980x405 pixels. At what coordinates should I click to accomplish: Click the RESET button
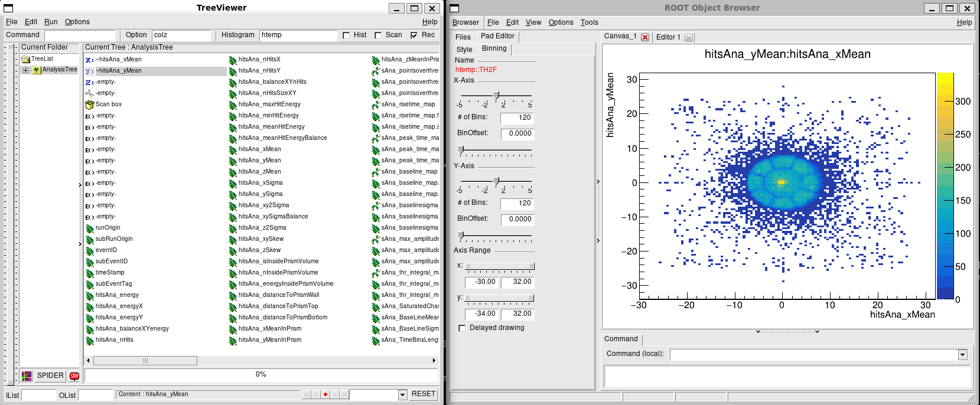[424, 394]
